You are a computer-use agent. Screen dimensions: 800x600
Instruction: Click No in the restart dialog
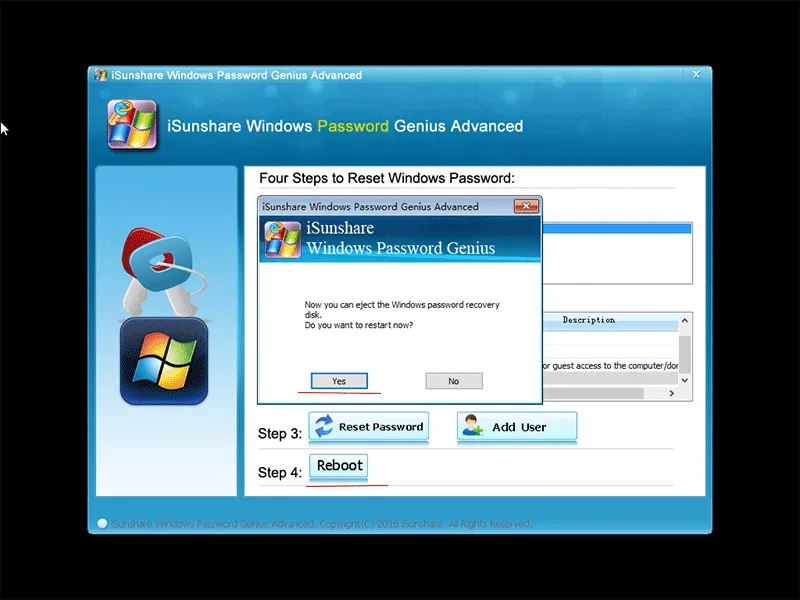(454, 381)
